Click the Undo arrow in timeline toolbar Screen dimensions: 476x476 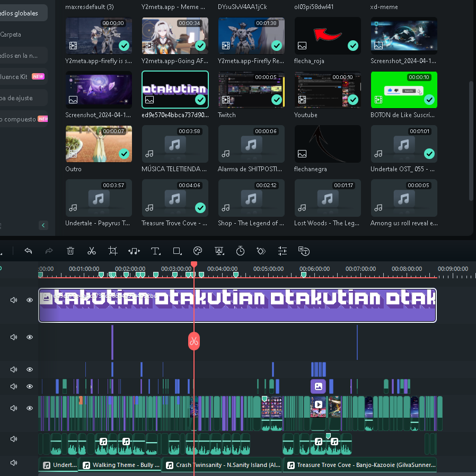pyautogui.click(x=28, y=251)
